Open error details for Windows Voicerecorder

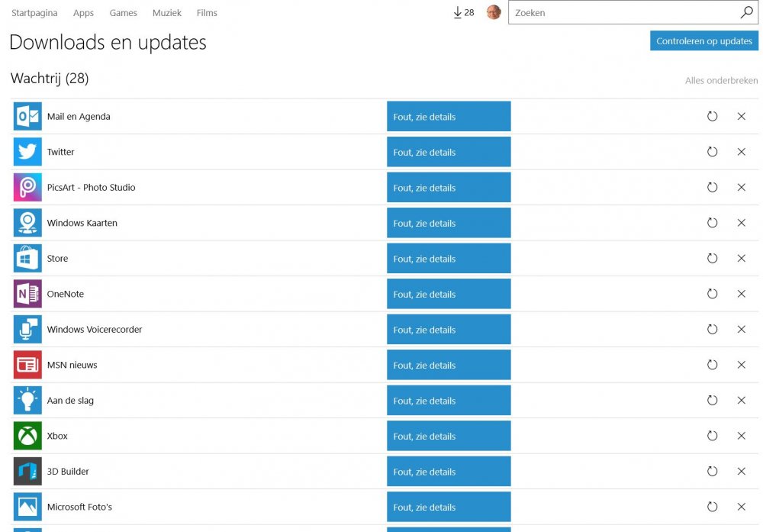pyautogui.click(x=449, y=330)
